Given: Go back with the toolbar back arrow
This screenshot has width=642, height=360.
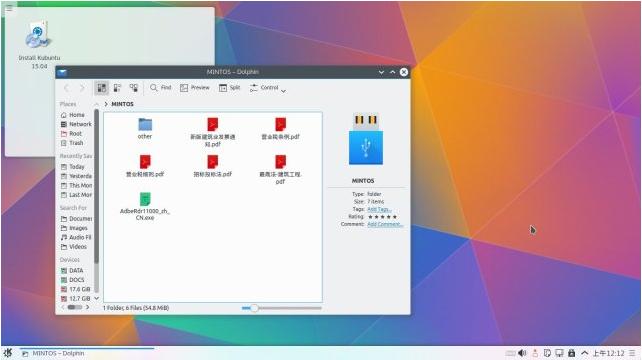Looking at the screenshot, I should [66, 88].
